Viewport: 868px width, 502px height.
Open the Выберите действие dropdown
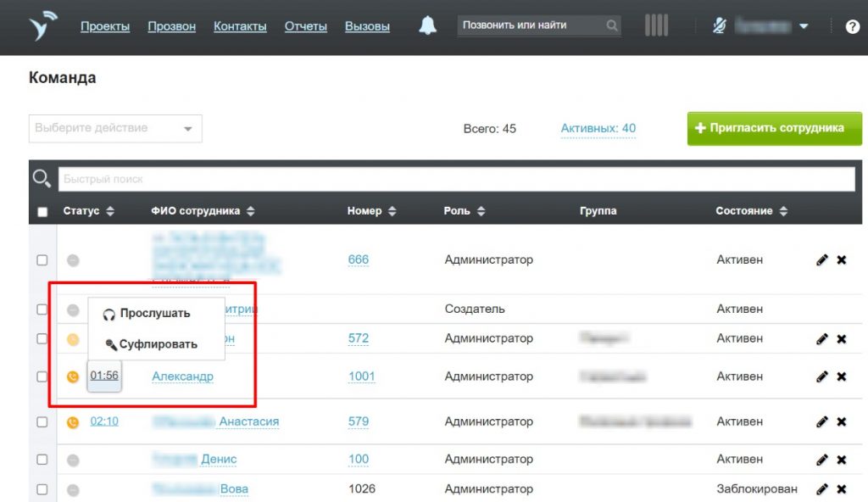[x=115, y=128]
